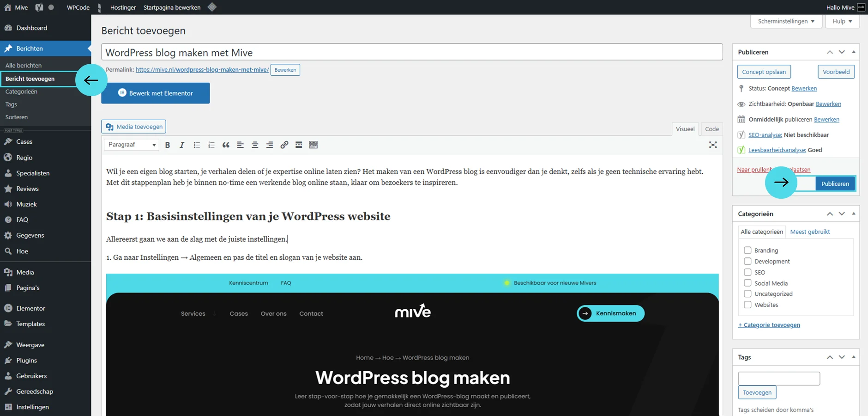
Task: Focus the Tags input field
Action: point(779,379)
